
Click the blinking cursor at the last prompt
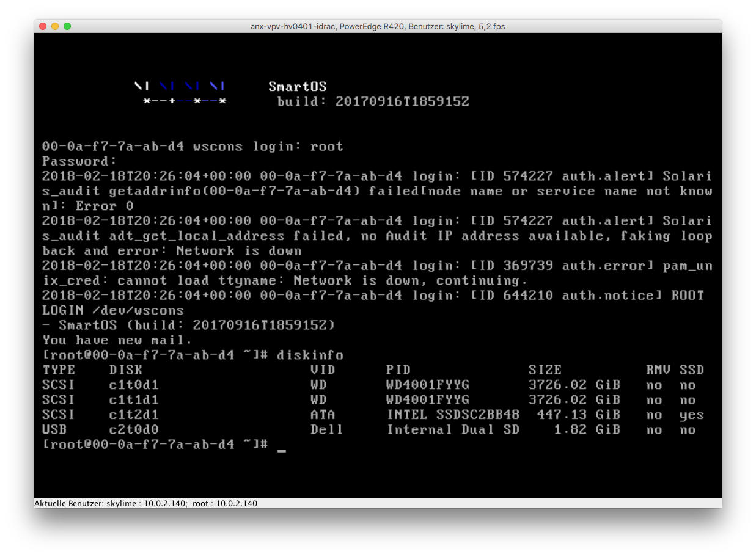click(x=281, y=449)
